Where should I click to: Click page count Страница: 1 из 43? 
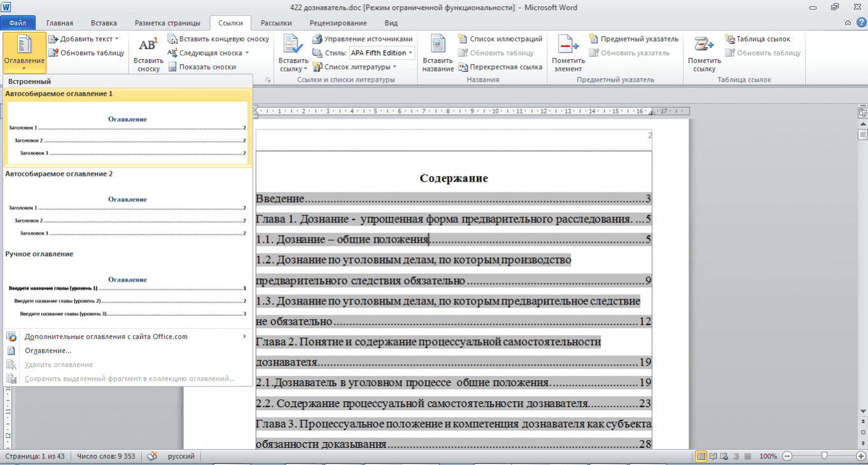35,456
